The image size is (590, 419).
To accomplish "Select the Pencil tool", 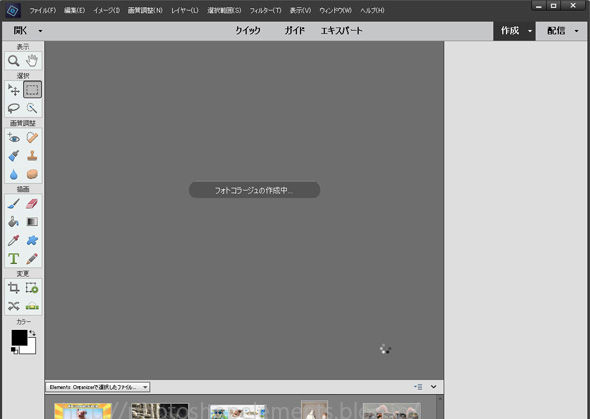I will click(32, 259).
